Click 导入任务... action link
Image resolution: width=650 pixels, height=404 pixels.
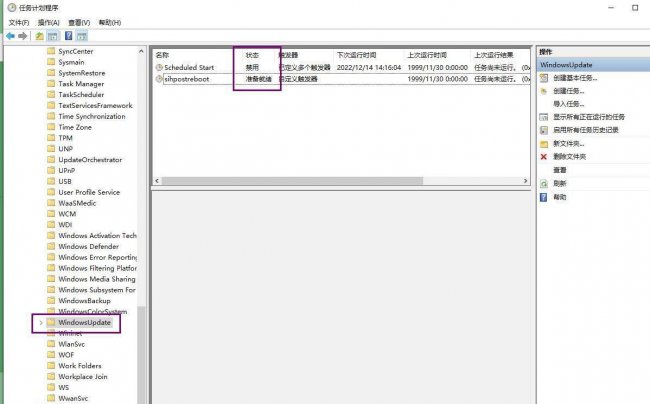tap(569, 104)
